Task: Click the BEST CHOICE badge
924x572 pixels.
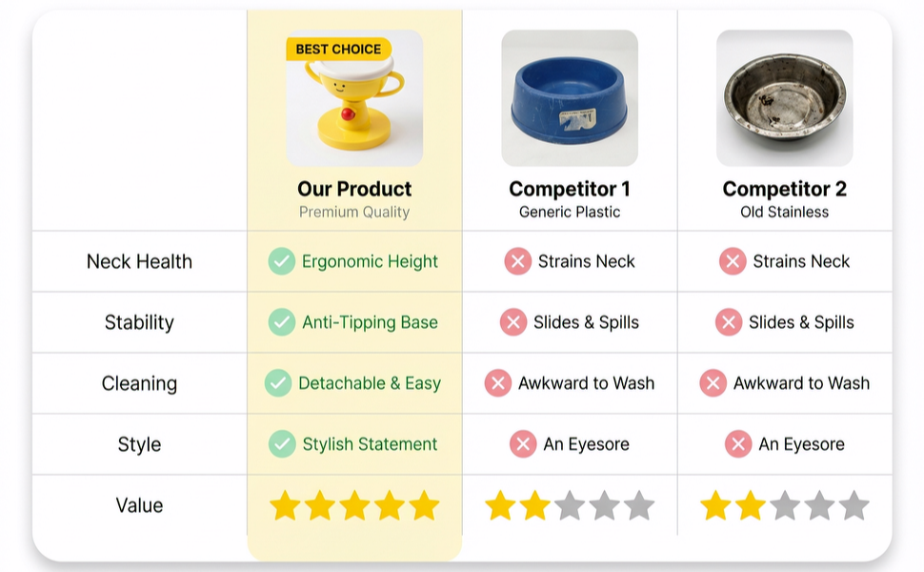Action: (x=337, y=50)
